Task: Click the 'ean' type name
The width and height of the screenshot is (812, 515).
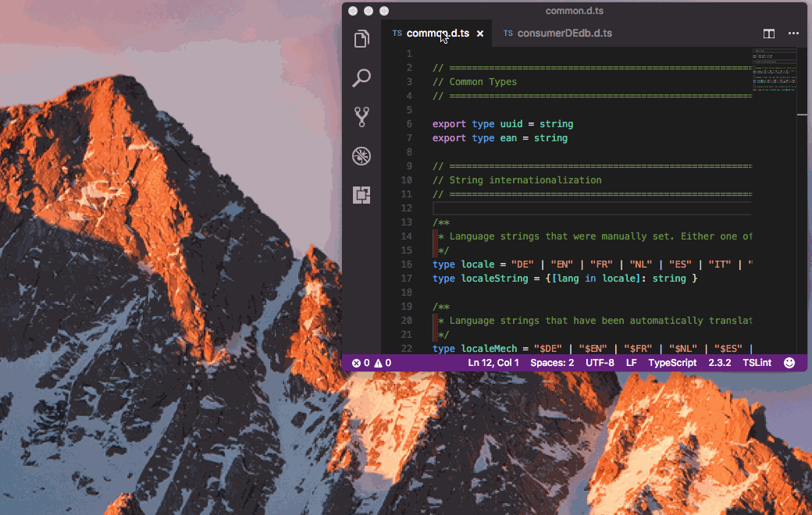Action: coord(508,138)
